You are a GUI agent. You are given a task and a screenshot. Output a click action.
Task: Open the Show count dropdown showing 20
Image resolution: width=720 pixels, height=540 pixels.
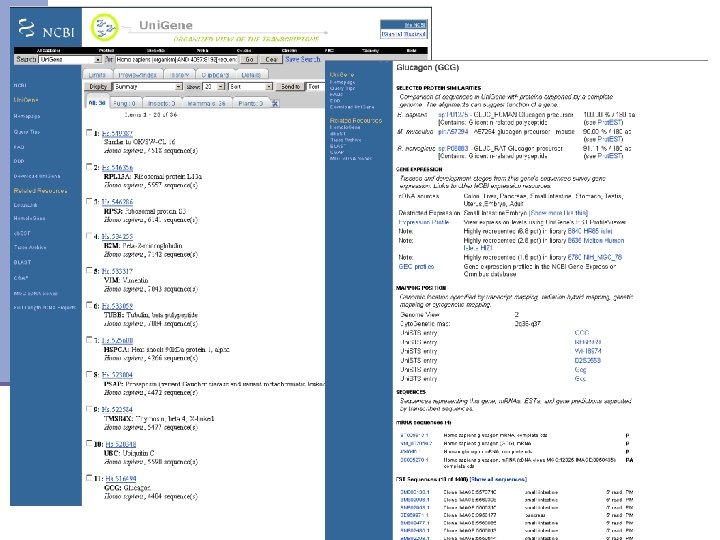[x=214, y=86]
